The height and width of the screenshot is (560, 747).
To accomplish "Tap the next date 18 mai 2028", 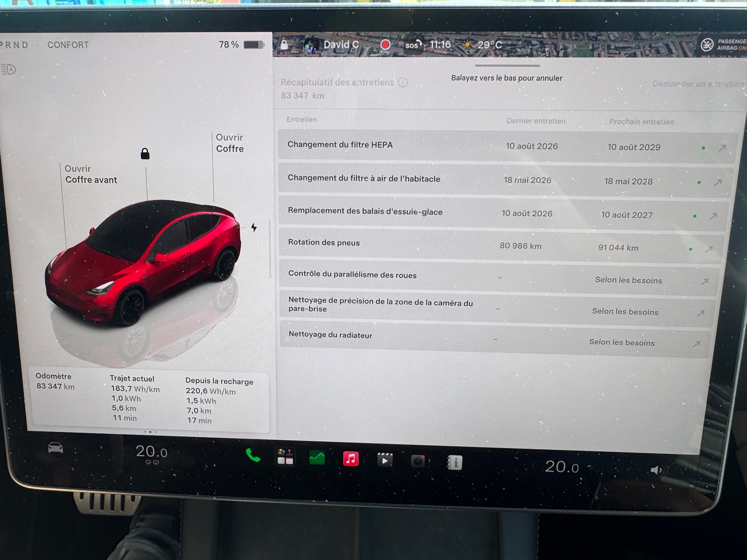I will coord(629,181).
